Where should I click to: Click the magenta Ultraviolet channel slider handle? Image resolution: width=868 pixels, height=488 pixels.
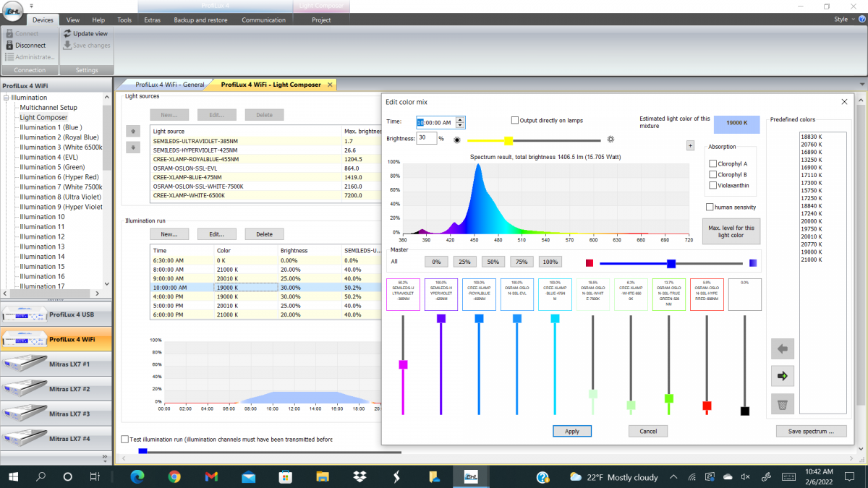[x=403, y=364]
